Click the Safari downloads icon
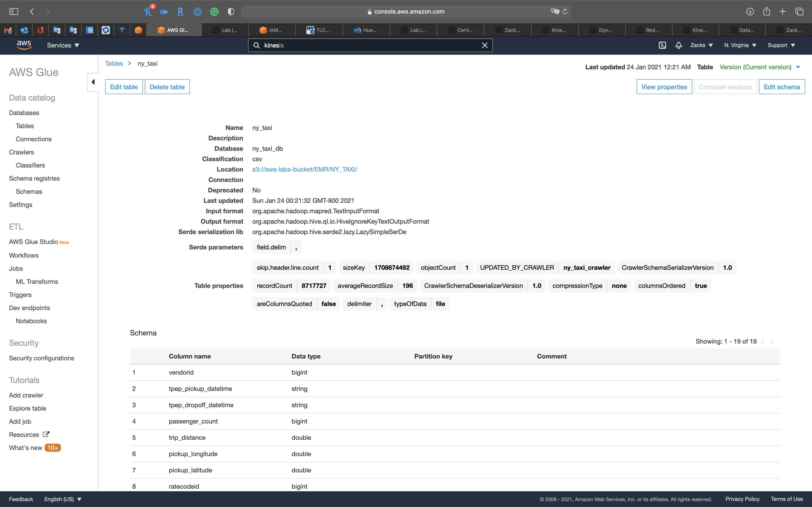 click(x=750, y=11)
